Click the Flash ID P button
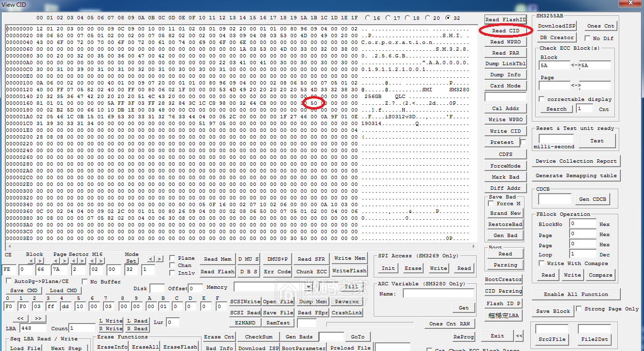The image size is (644, 351). (x=504, y=303)
